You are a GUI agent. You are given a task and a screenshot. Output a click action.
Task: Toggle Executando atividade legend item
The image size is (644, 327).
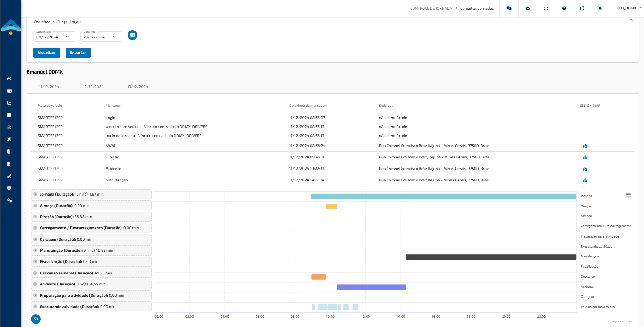click(596, 247)
